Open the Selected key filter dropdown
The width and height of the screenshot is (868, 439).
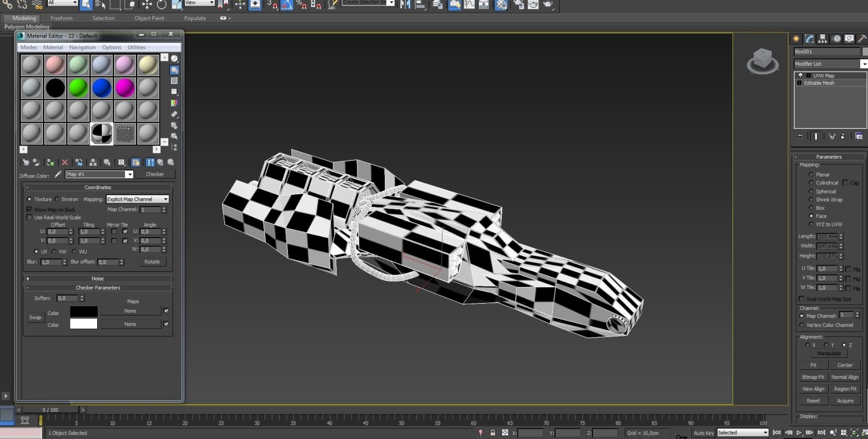742,433
